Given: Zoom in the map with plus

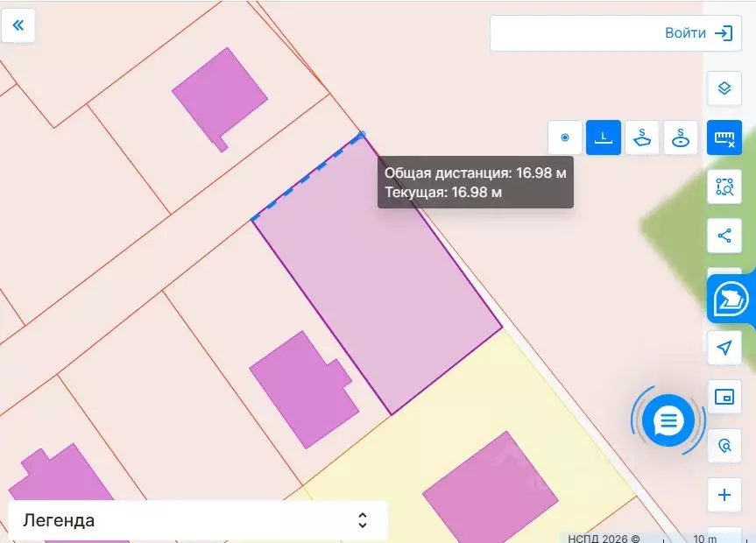Looking at the screenshot, I should click(724, 495).
